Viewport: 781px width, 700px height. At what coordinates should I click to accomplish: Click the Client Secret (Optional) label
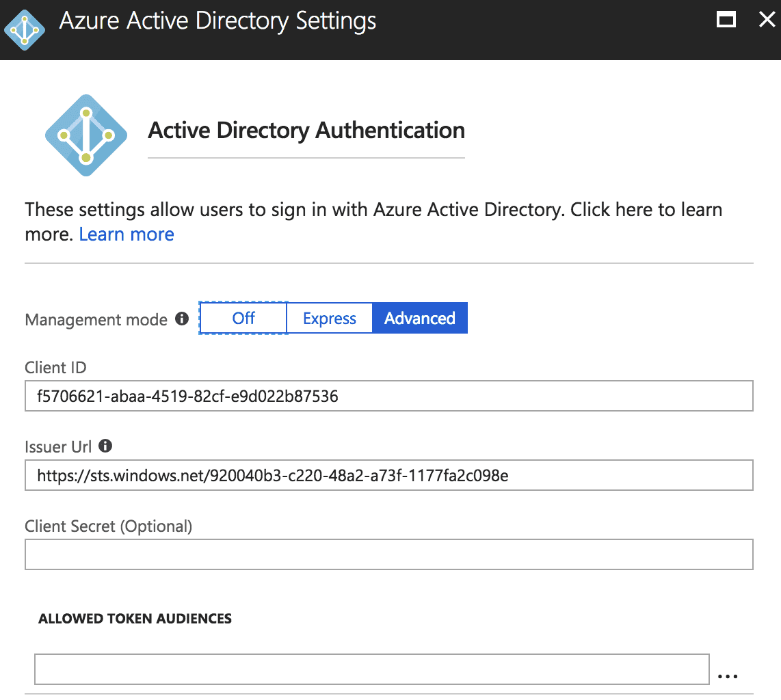click(109, 526)
